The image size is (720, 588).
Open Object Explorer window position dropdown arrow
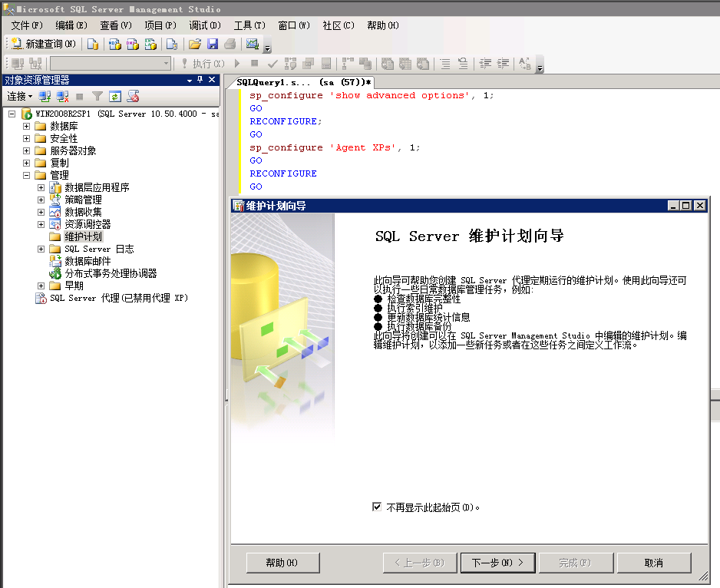pos(189,81)
